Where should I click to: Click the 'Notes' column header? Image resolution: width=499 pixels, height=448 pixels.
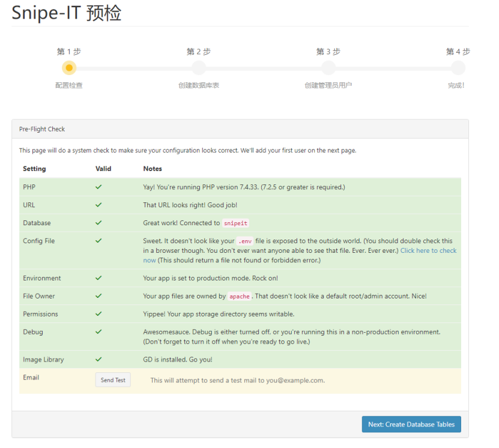pyautogui.click(x=153, y=169)
